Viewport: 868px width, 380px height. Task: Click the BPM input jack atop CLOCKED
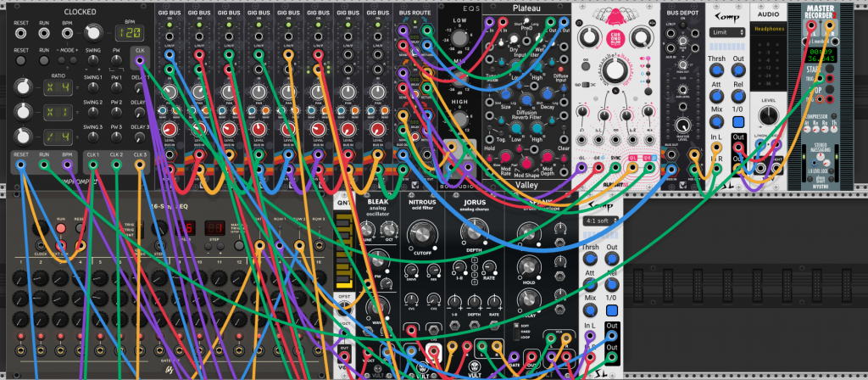click(x=67, y=33)
